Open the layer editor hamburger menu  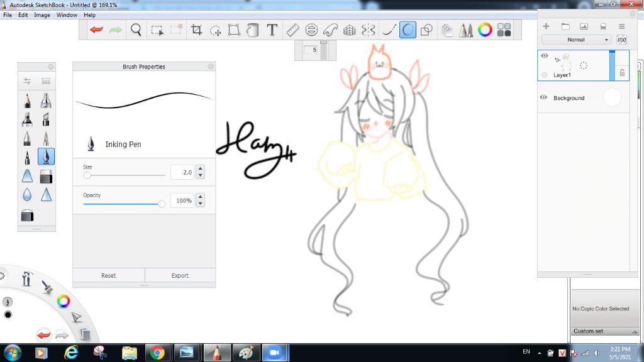click(x=621, y=26)
